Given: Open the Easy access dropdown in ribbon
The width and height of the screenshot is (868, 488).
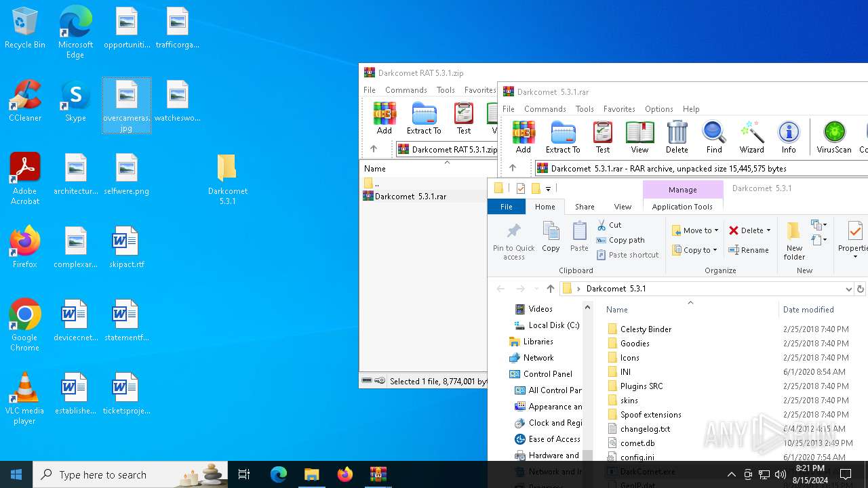Looking at the screenshot, I should [819, 240].
